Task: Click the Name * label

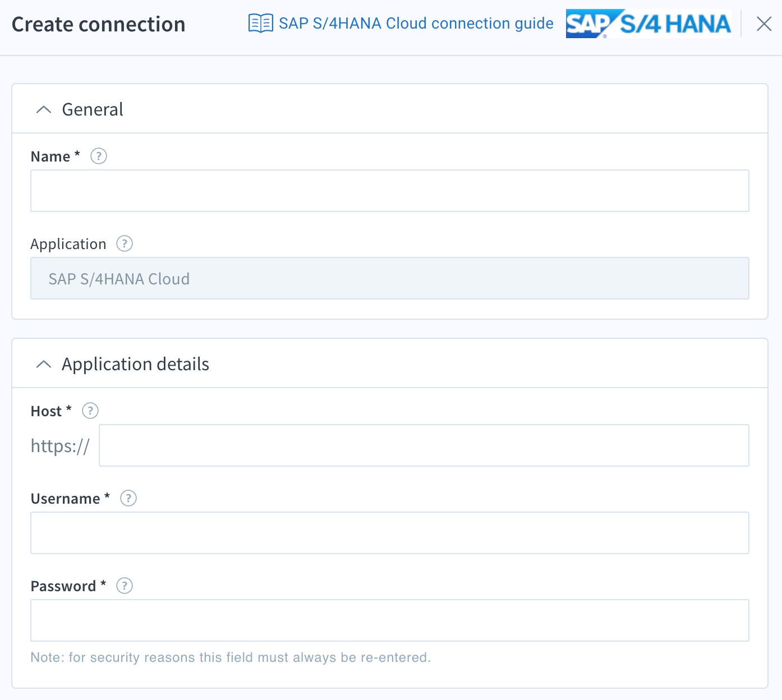Action: pos(56,156)
